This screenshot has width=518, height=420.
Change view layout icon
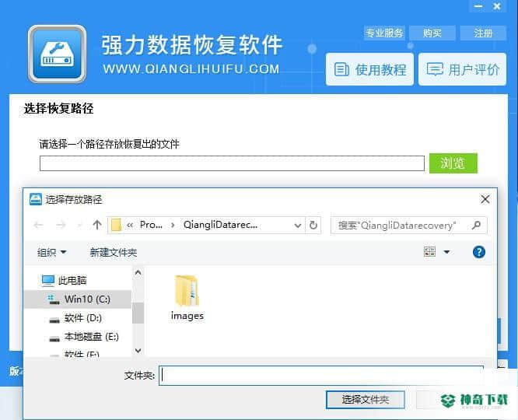429,252
